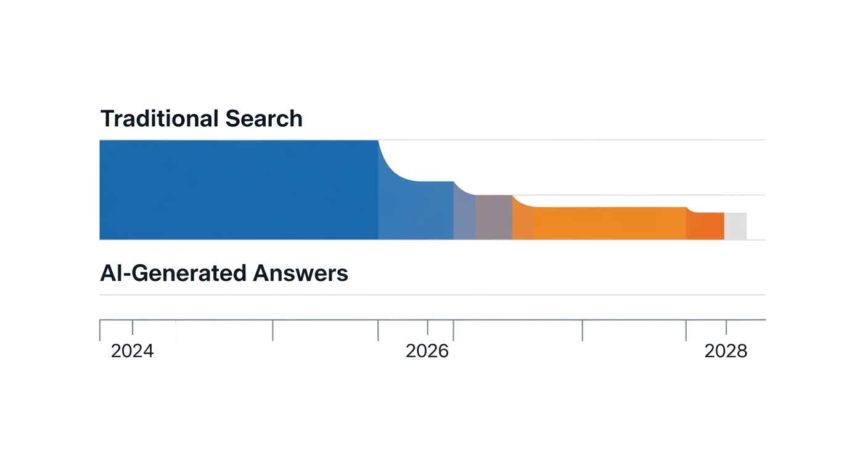
Task: Click the tick immediately right of 2026's tick
Action: coord(454,330)
